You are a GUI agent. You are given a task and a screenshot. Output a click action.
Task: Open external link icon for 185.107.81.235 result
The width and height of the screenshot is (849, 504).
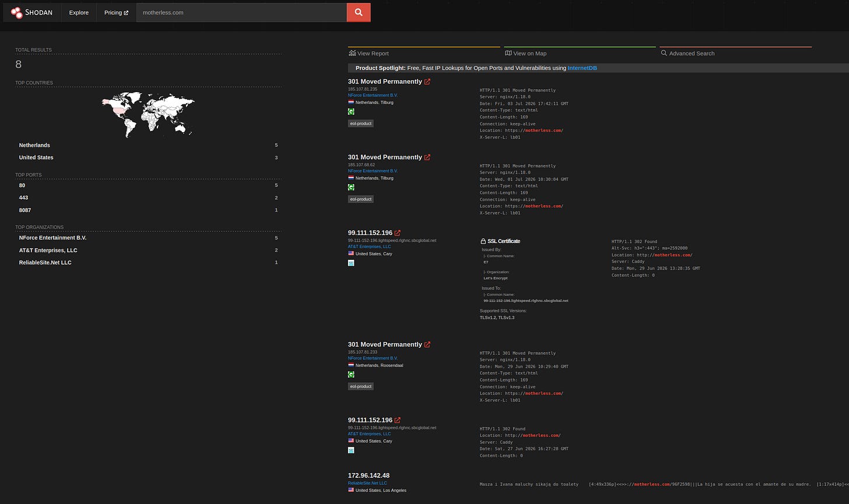pyautogui.click(x=427, y=82)
